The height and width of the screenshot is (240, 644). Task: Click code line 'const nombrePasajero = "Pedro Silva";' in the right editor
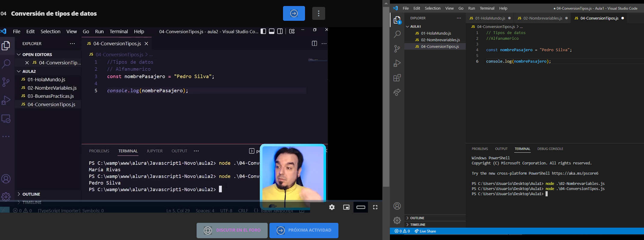[x=529, y=50]
